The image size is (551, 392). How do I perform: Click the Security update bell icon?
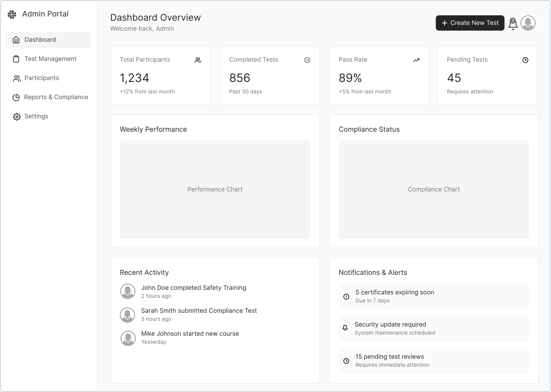coord(345,328)
